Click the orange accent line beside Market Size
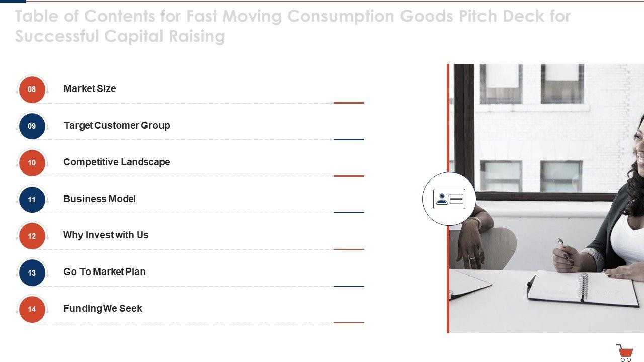Viewport: 644px width, 362px height. click(x=349, y=103)
